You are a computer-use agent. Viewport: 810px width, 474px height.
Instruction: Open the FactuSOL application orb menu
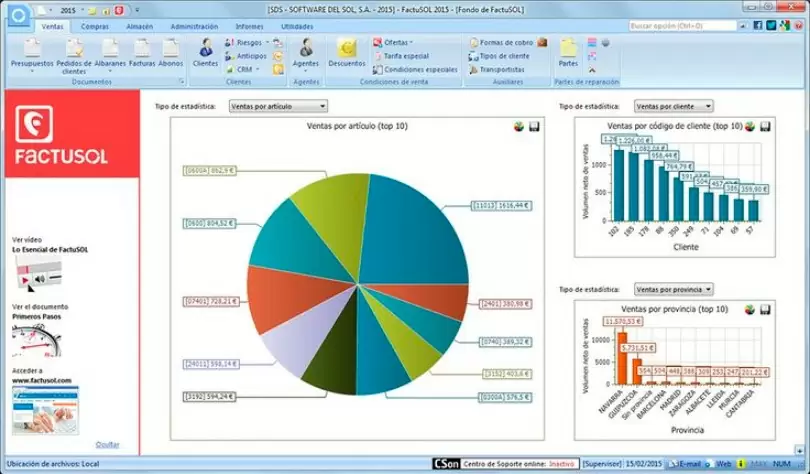18,15
